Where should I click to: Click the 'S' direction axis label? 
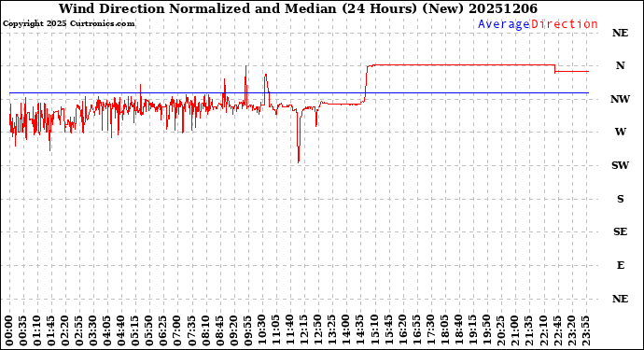click(620, 199)
